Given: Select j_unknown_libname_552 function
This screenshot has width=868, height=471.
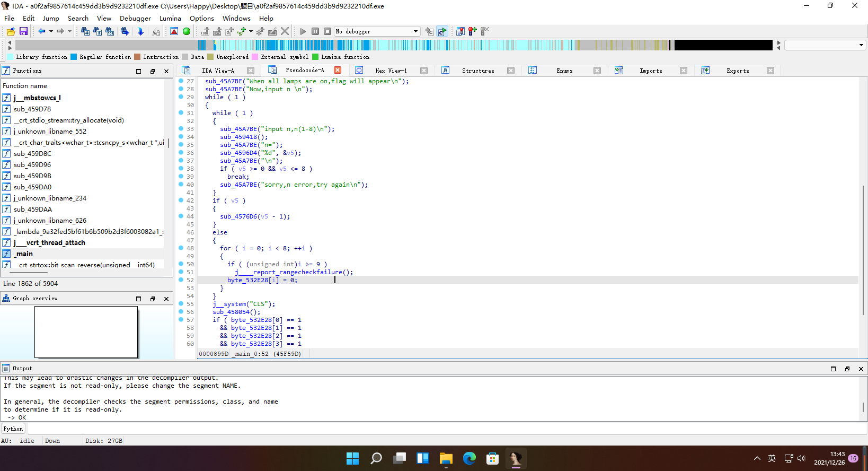Looking at the screenshot, I should pos(83,131).
